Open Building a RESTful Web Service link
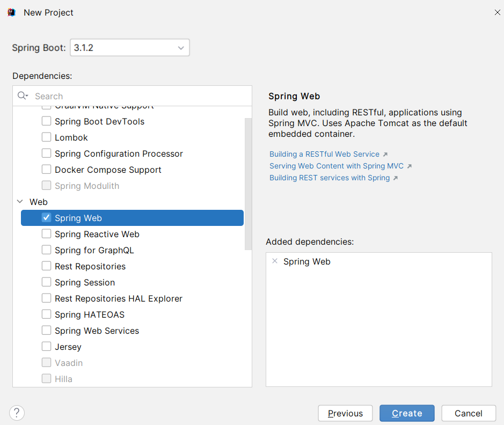The width and height of the screenshot is (504, 425). 324,154
